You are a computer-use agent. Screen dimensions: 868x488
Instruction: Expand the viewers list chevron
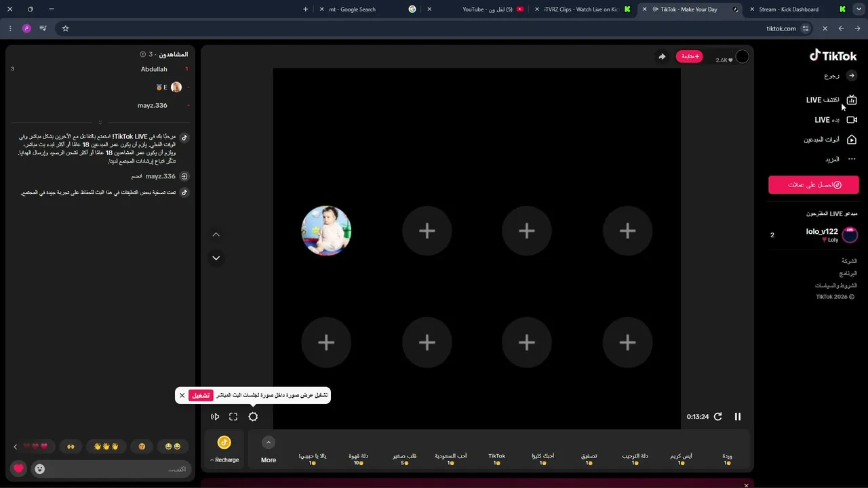100,123
